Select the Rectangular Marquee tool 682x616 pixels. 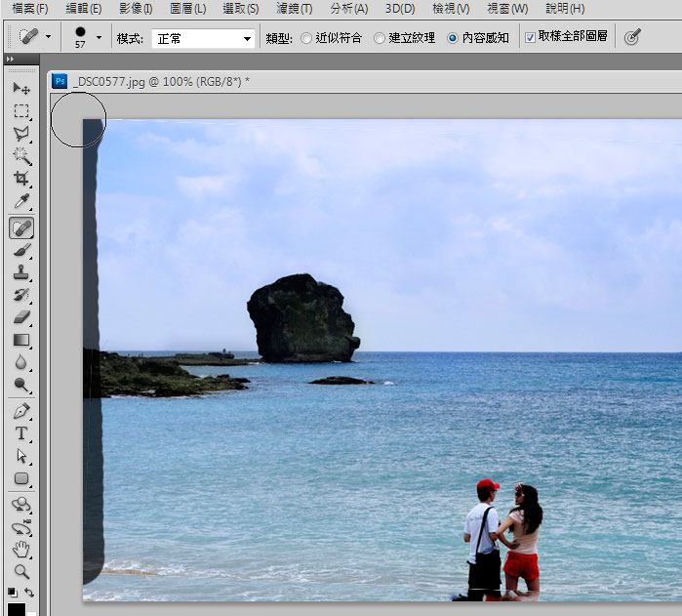click(20, 111)
